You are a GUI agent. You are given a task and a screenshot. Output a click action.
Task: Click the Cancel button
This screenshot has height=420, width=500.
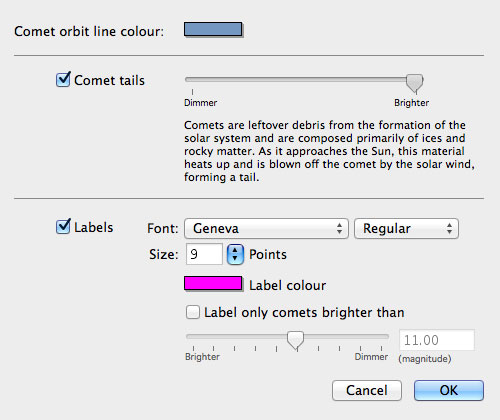coord(367,390)
